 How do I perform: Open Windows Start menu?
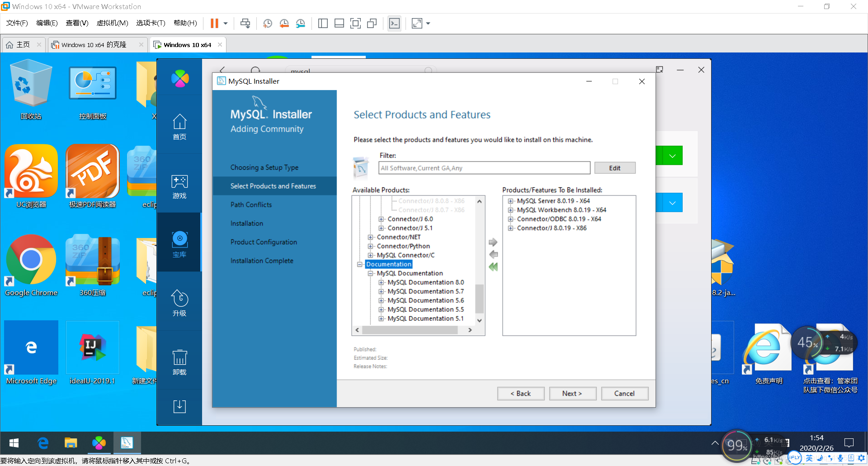coord(14,443)
